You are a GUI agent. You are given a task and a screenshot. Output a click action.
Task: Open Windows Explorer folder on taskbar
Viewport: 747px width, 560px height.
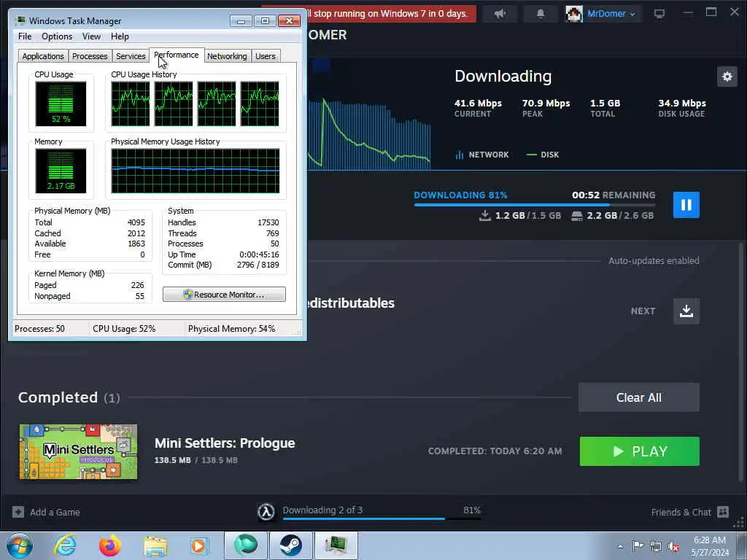[155, 545]
